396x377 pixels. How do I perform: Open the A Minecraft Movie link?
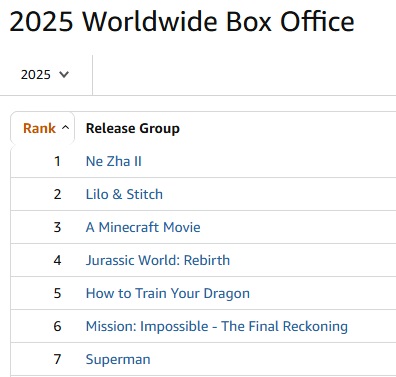pyautogui.click(x=143, y=227)
